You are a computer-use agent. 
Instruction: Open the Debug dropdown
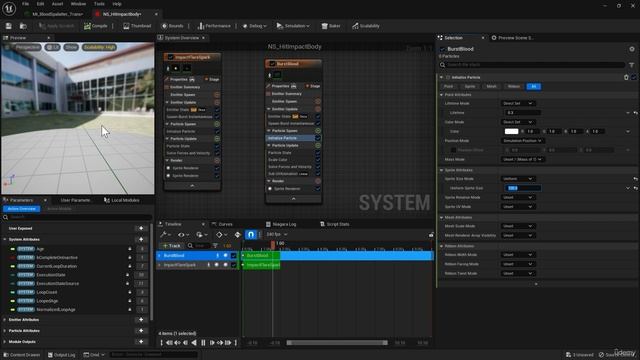click(254, 26)
